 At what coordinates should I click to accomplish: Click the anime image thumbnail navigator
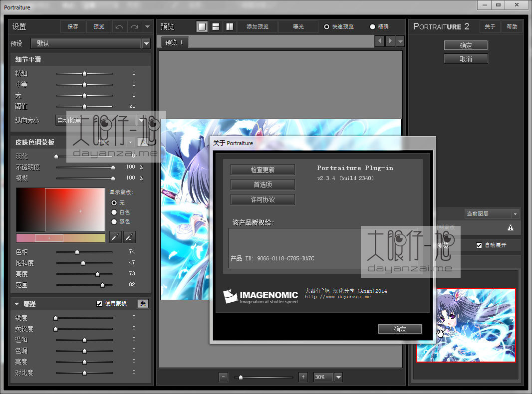coord(466,325)
